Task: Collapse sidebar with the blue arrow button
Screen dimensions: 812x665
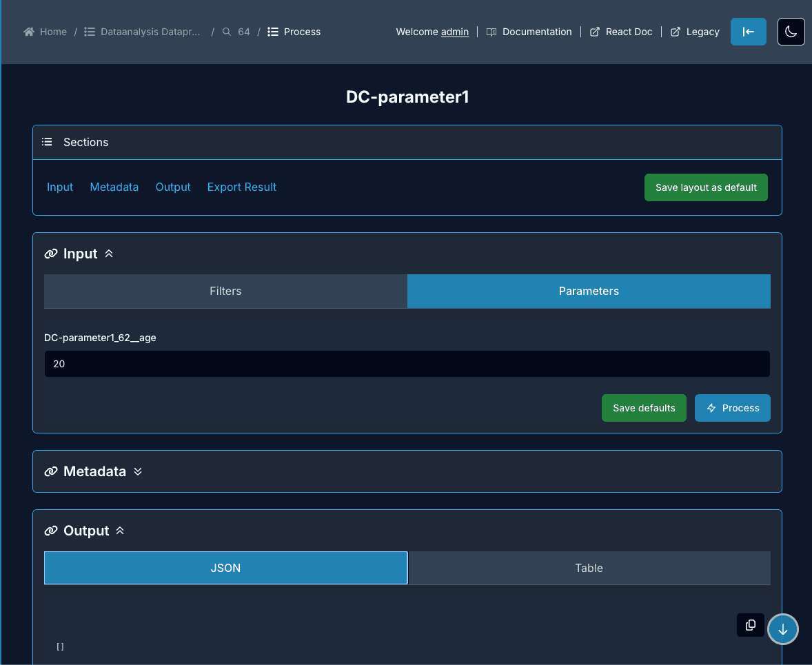Action: 749,32
